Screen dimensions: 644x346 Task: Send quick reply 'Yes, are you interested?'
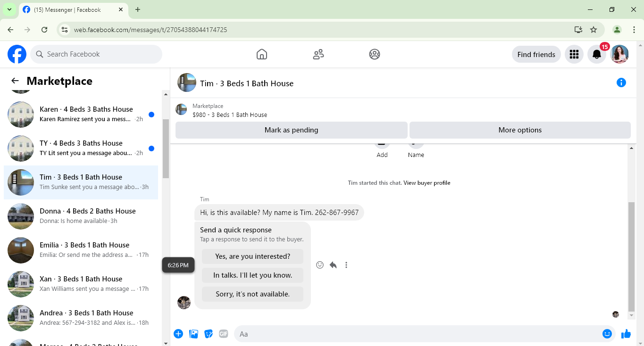(x=252, y=256)
